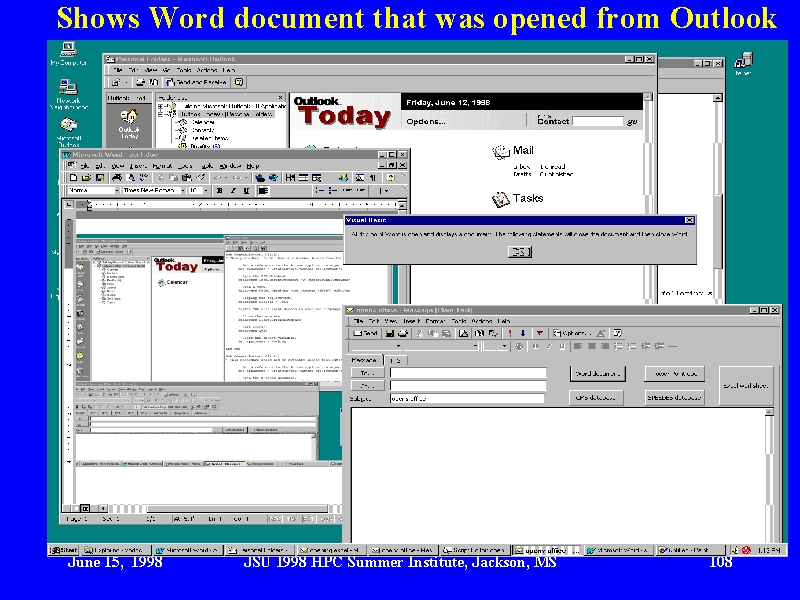Image resolution: width=800 pixels, height=600 pixels.
Task: Click into the Subject field of the message
Action: [467, 398]
